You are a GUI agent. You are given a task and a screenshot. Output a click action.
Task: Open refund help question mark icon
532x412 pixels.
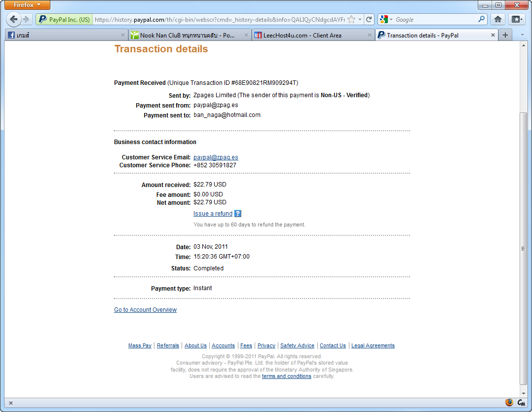pyautogui.click(x=238, y=214)
